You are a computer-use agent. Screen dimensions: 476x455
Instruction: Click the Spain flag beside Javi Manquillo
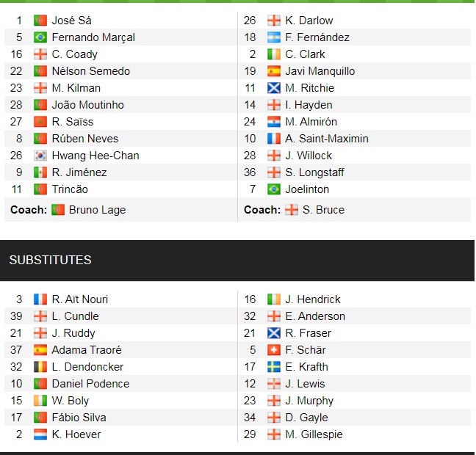click(273, 71)
